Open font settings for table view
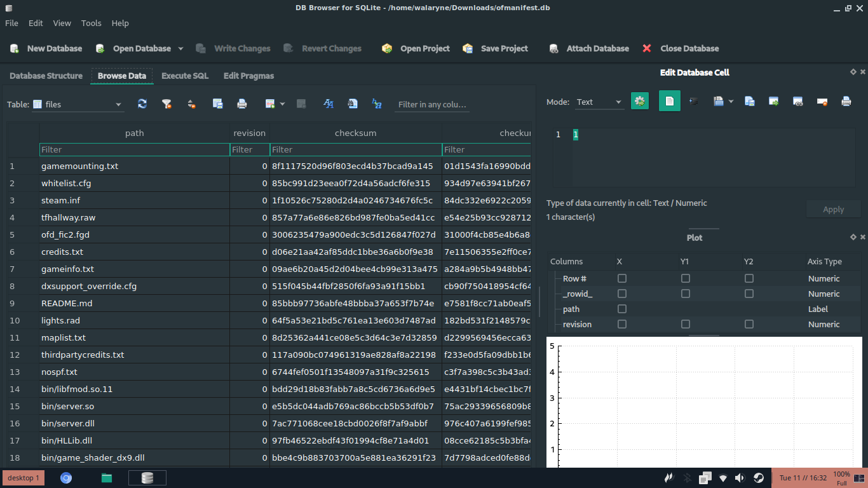This screenshot has height=488, width=868. 329,104
